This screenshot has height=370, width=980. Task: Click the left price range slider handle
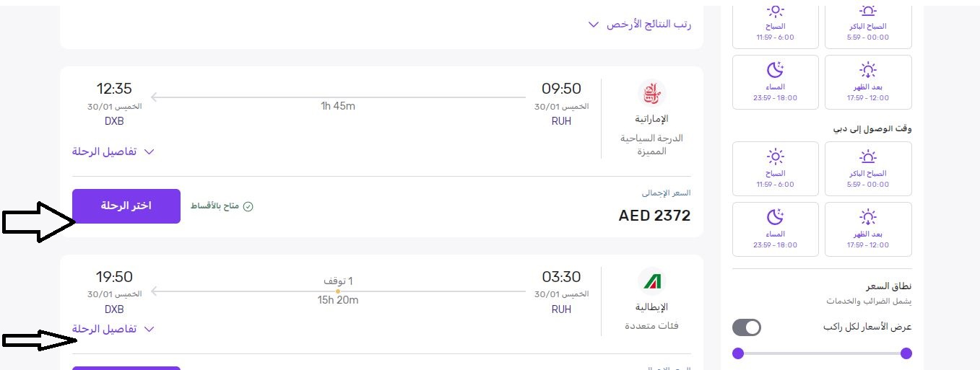738,353
